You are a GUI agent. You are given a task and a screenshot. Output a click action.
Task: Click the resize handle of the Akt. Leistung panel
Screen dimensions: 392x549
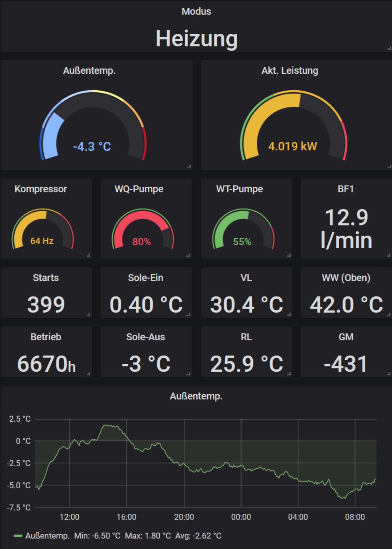389,167
